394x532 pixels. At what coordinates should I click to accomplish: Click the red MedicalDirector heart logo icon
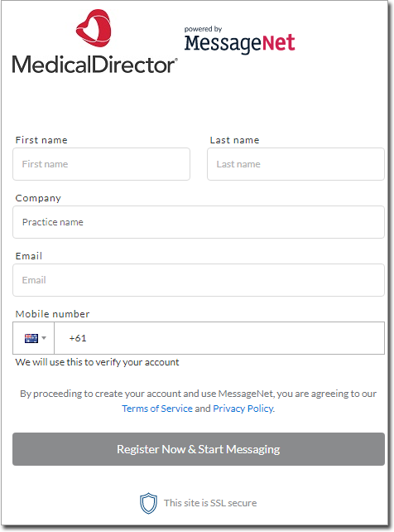(94, 28)
